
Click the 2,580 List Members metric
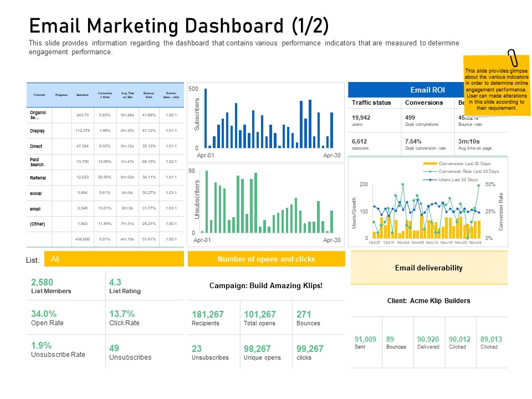51,286
